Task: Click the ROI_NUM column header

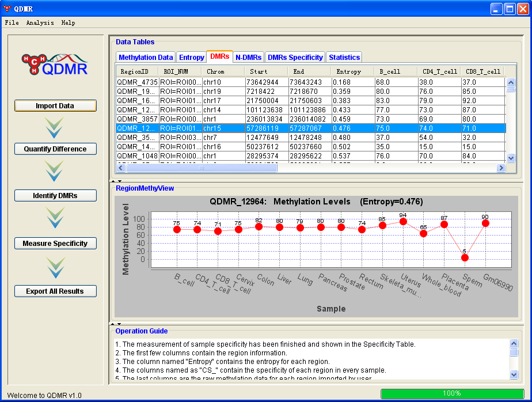Action: 180,71
